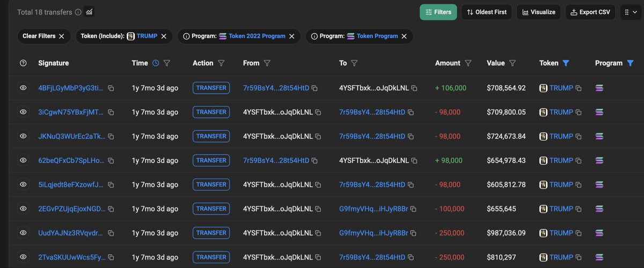Open the column layout dropdown menu
Image resolution: width=644 pixels, height=268 pixels.
(631, 12)
